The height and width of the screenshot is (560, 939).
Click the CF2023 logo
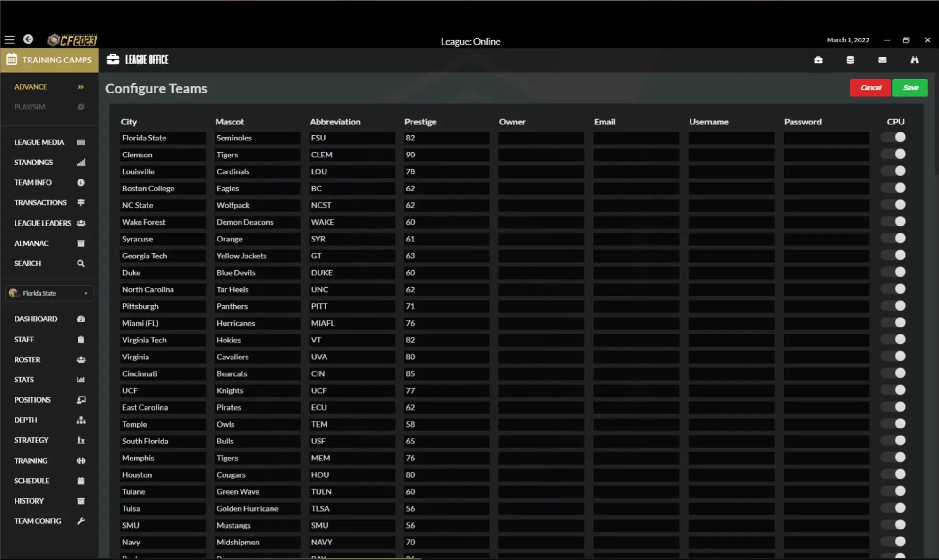tap(73, 40)
